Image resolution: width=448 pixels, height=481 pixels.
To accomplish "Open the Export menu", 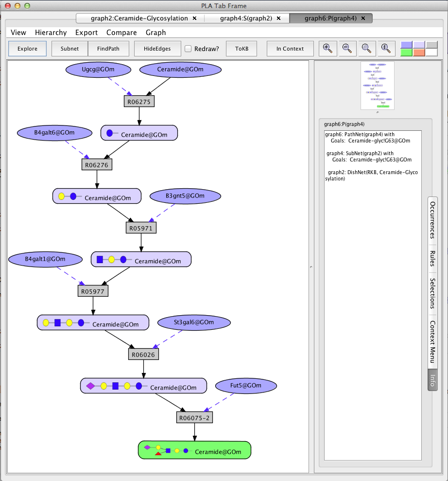I will (86, 33).
